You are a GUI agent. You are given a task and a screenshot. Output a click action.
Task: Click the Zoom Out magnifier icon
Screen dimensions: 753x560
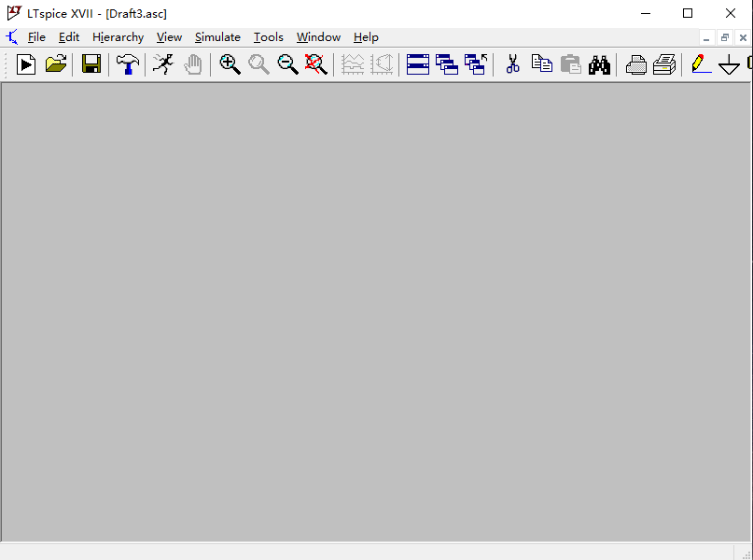287,64
